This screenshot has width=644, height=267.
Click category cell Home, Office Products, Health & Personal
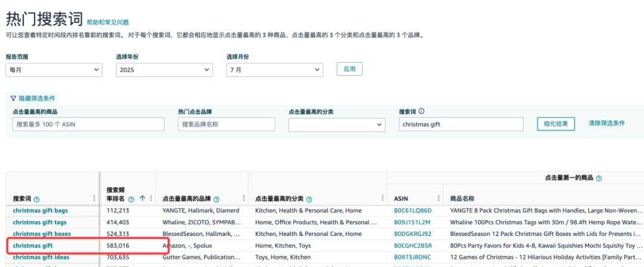pos(316,222)
